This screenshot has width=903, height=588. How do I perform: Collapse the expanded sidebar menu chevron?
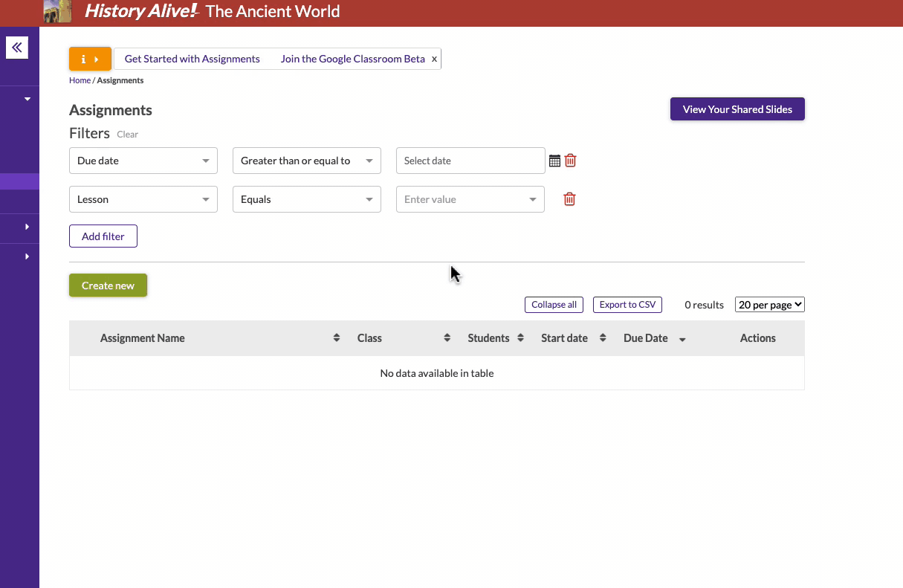pyautogui.click(x=27, y=97)
